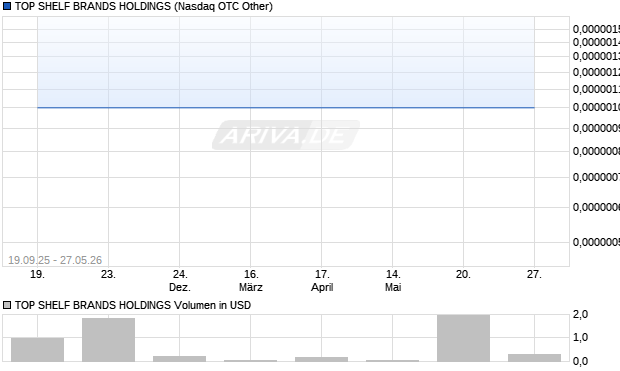Click the x-axis label 14. Mai

tap(393, 280)
